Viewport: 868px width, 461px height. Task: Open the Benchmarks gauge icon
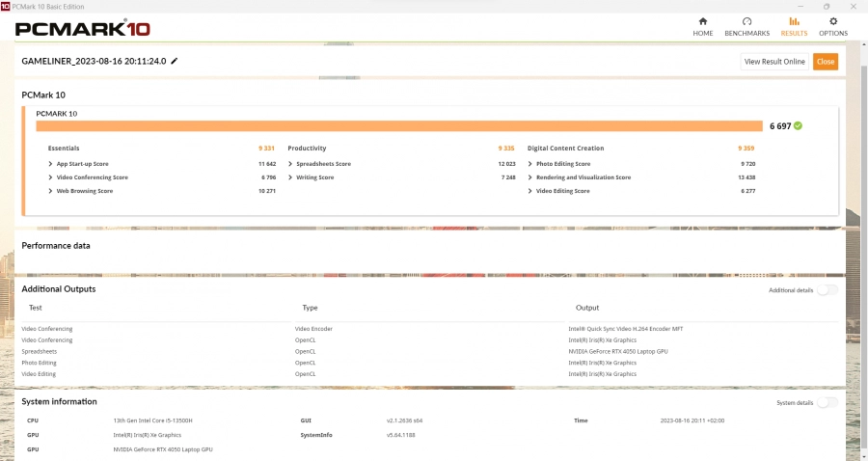[746, 21]
